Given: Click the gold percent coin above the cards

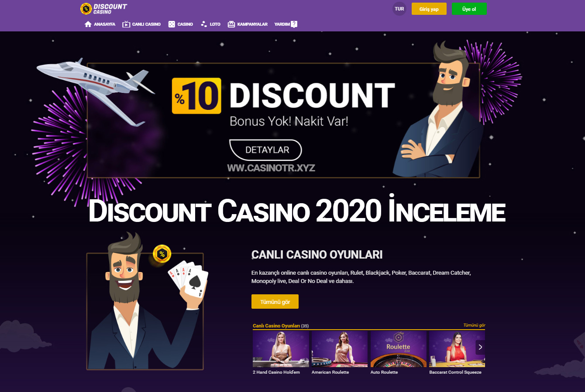Looking at the screenshot, I should tap(162, 254).
